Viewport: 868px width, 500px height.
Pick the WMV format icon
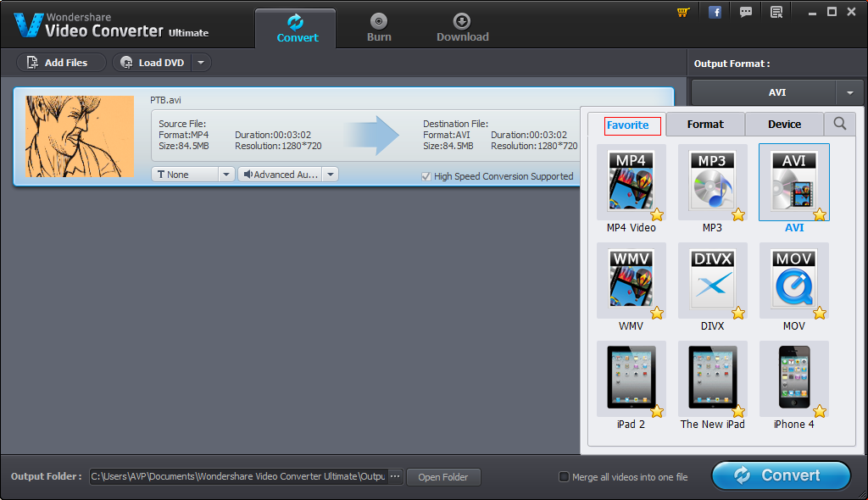point(631,281)
